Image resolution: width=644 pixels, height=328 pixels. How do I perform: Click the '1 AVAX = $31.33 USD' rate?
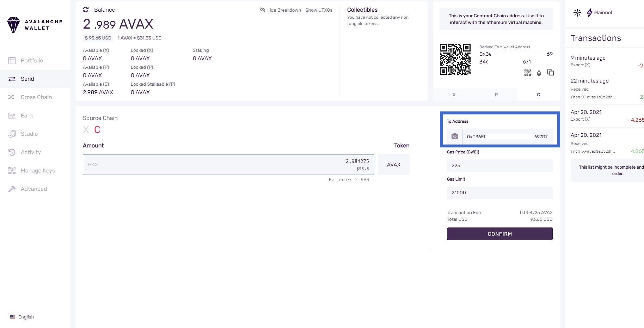(x=140, y=38)
